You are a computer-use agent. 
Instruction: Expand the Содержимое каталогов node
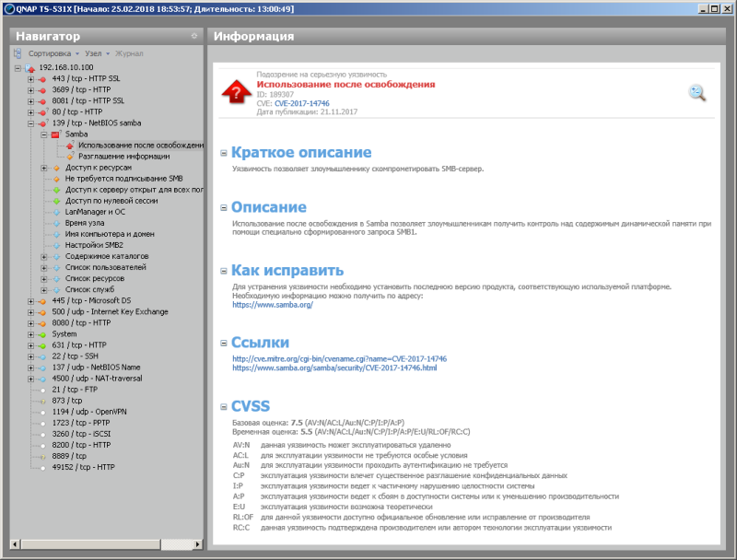point(43,256)
